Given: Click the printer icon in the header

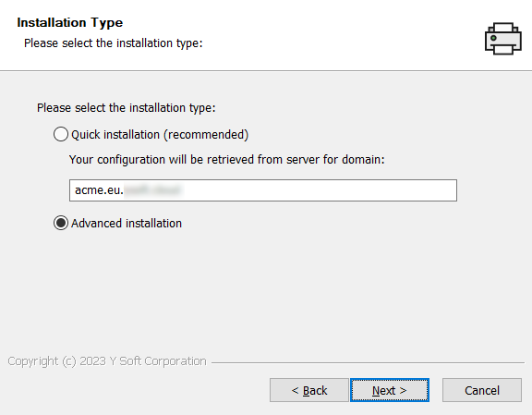Looking at the screenshot, I should point(503,39).
